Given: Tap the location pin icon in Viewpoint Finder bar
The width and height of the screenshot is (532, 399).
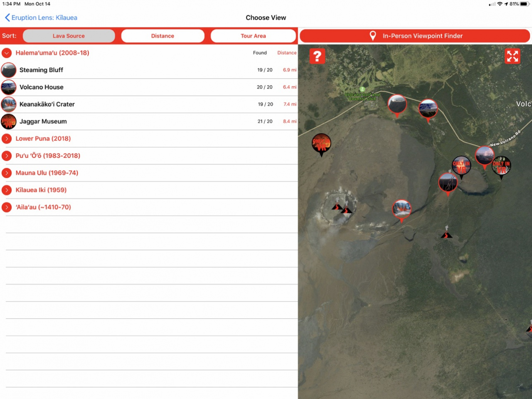Looking at the screenshot, I should [x=373, y=36].
